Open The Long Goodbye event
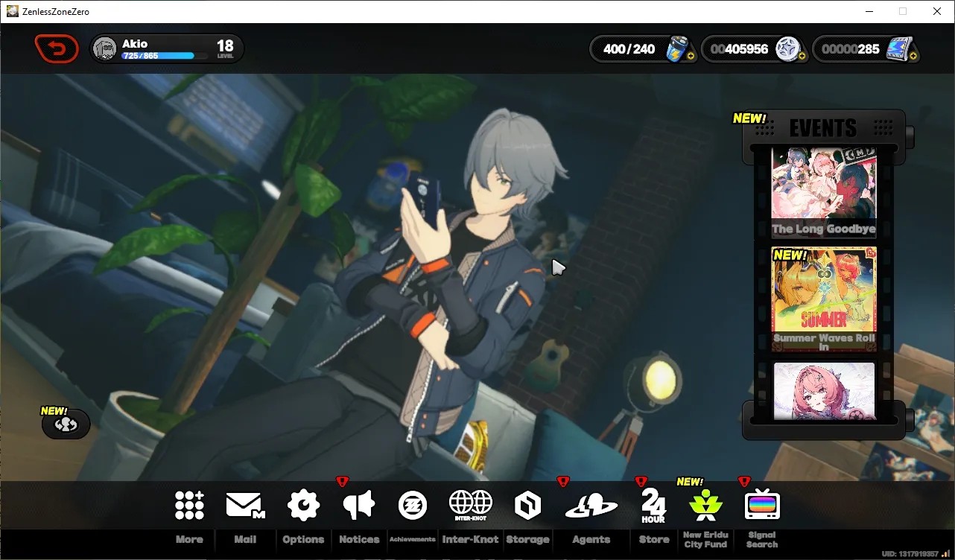This screenshot has width=955, height=560. click(x=824, y=192)
